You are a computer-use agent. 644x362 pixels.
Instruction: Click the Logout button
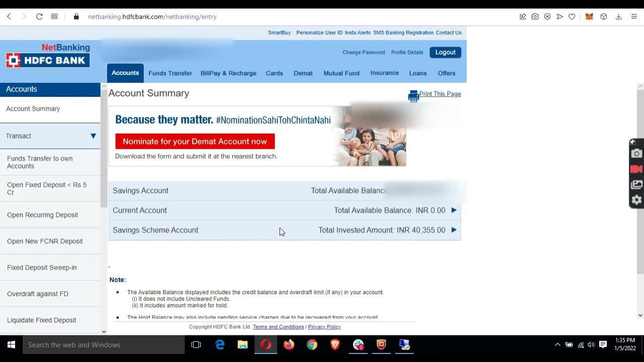tap(445, 52)
